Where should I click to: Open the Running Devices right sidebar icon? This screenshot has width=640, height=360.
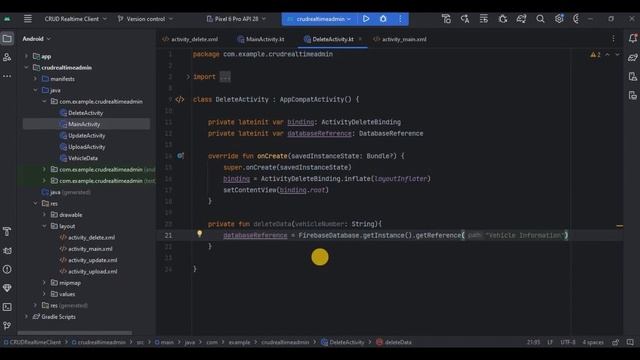pos(633,96)
